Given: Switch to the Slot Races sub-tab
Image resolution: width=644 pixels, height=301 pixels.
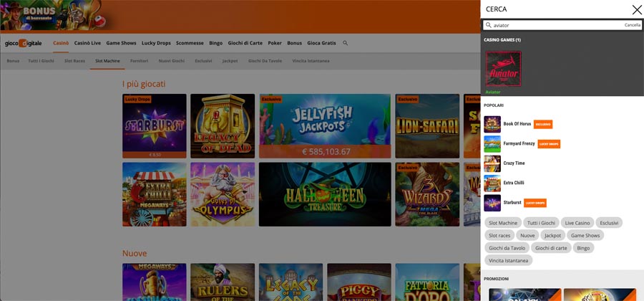Looking at the screenshot, I should (74, 61).
